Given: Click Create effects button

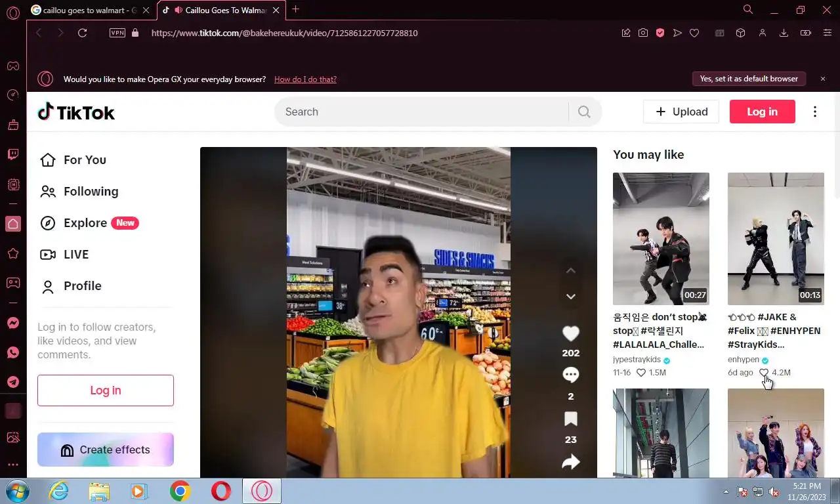Looking at the screenshot, I should click(106, 450).
